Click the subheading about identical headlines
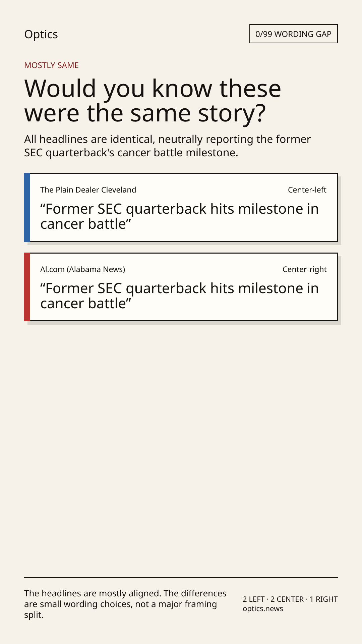This screenshot has width=362, height=644. 167,146
